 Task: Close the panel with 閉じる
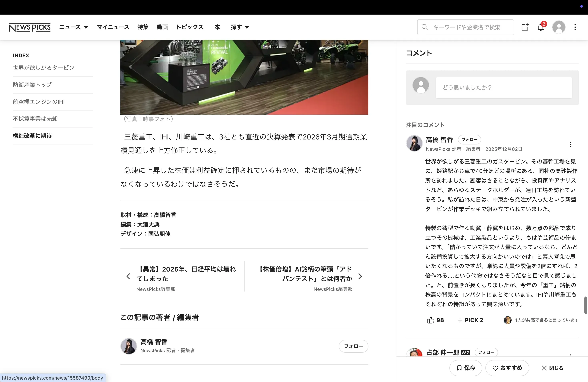point(552,368)
